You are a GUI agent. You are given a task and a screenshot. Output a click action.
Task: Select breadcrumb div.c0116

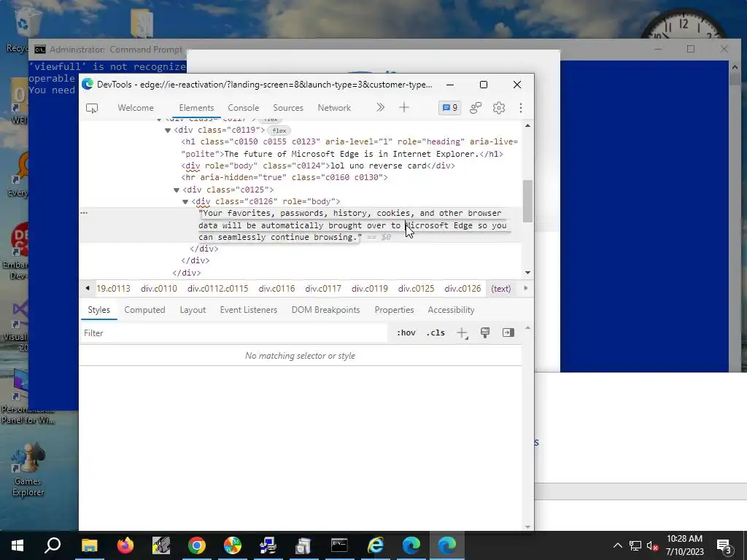point(276,289)
